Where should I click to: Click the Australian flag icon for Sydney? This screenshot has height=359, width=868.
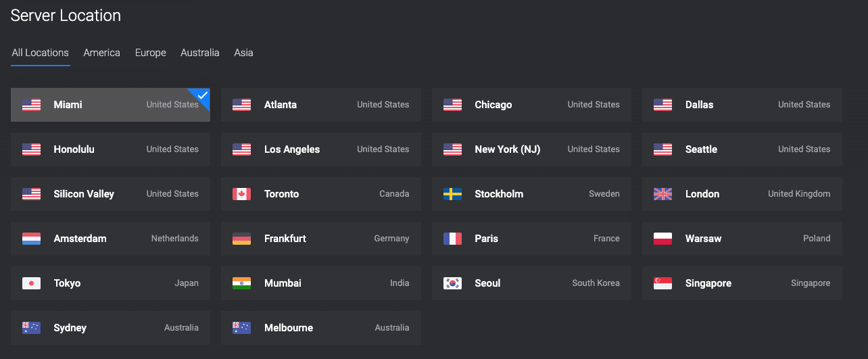31,328
